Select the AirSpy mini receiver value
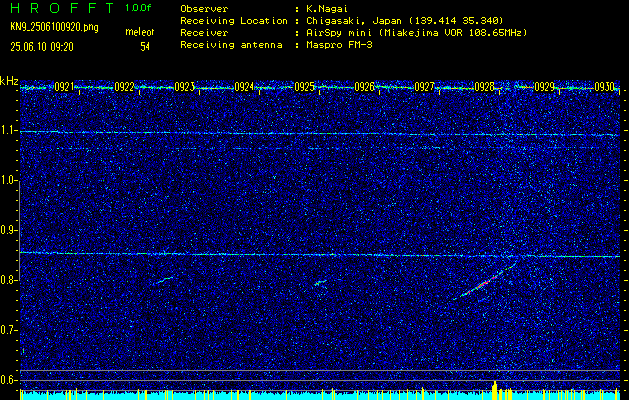The image size is (629, 400). click(x=416, y=33)
